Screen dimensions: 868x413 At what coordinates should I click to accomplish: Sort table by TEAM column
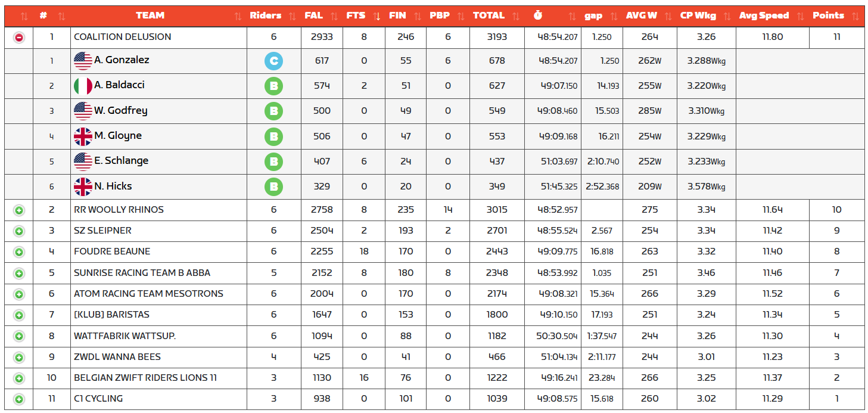point(150,15)
